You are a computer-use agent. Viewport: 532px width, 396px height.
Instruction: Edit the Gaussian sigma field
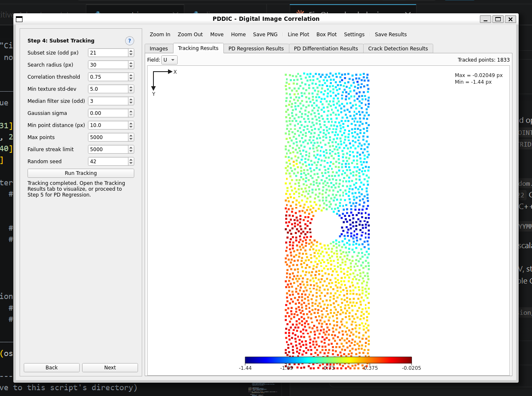click(x=108, y=113)
